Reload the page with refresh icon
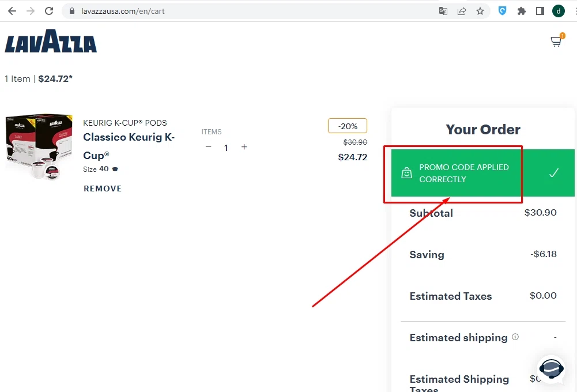 [x=49, y=11]
